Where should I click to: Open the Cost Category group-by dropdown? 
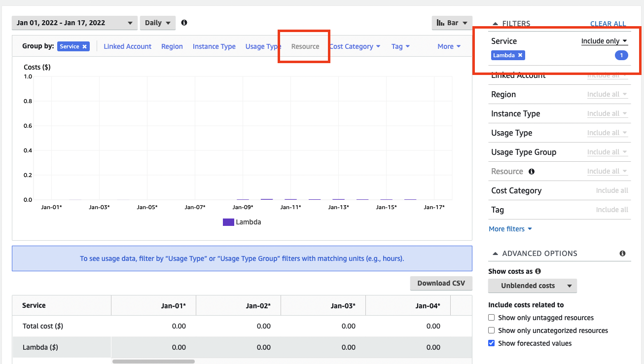pos(355,46)
